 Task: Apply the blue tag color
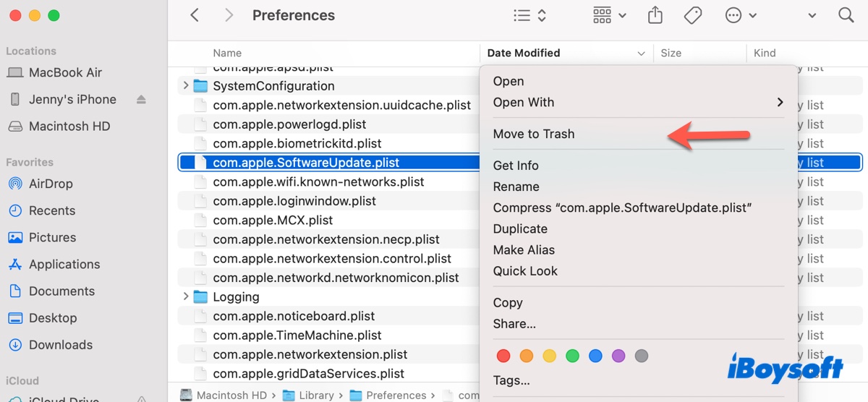(x=595, y=356)
